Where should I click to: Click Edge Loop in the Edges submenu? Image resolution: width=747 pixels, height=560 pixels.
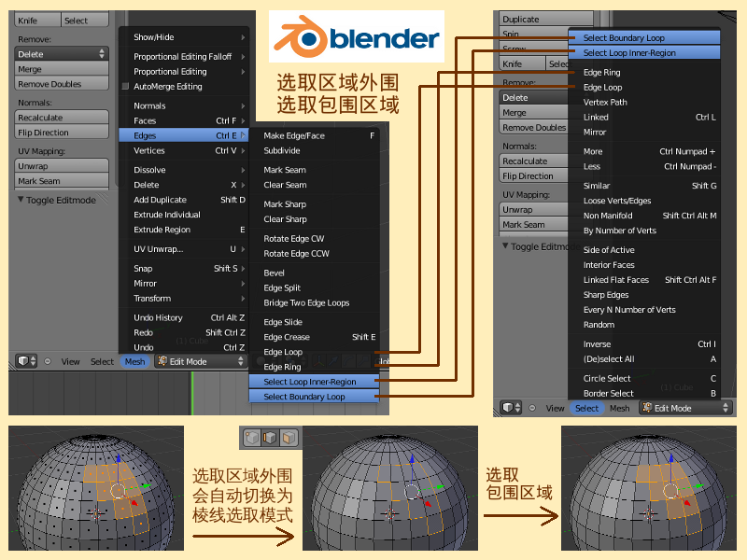pyautogui.click(x=314, y=352)
